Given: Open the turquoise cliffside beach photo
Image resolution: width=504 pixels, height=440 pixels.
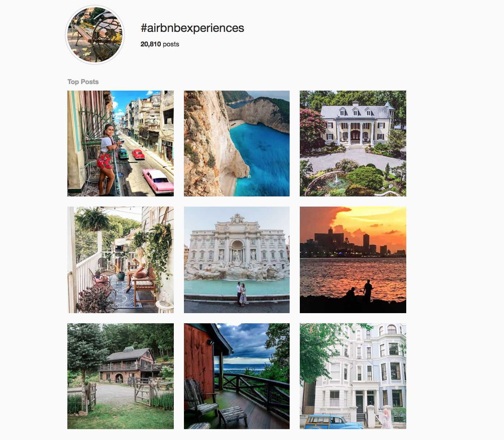Looking at the screenshot, I should [x=237, y=144].
